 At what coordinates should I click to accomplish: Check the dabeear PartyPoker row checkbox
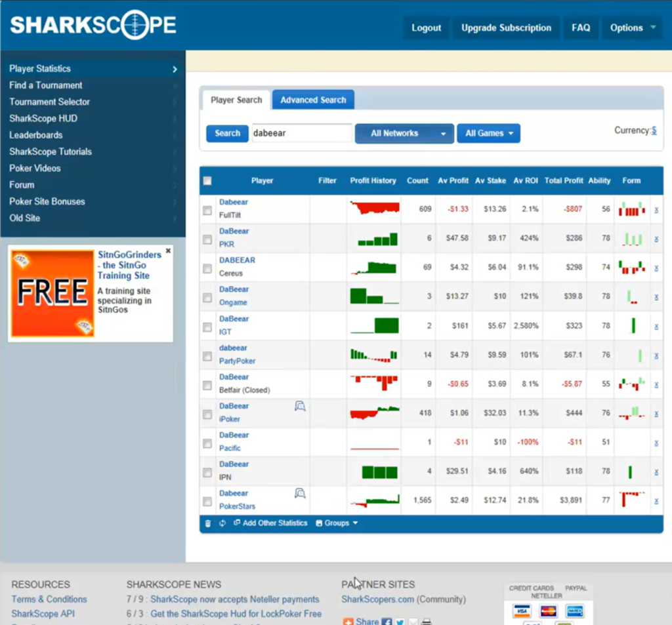coord(207,356)
